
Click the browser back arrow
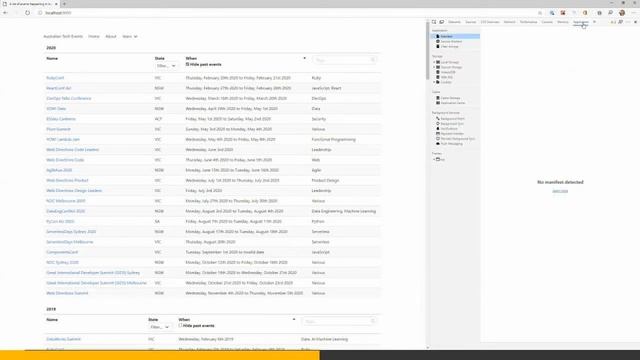(x=5, y=13)
